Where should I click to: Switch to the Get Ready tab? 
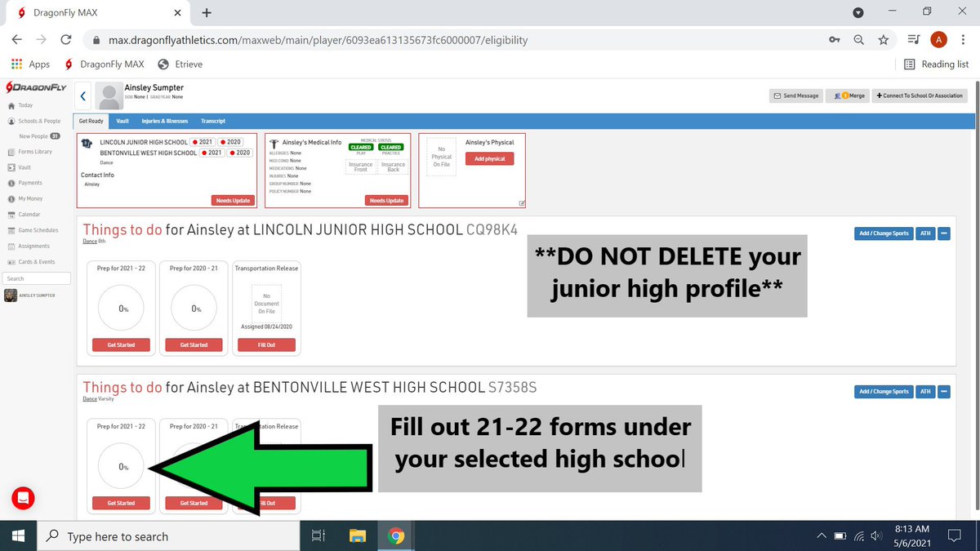(x=91, y=121)
